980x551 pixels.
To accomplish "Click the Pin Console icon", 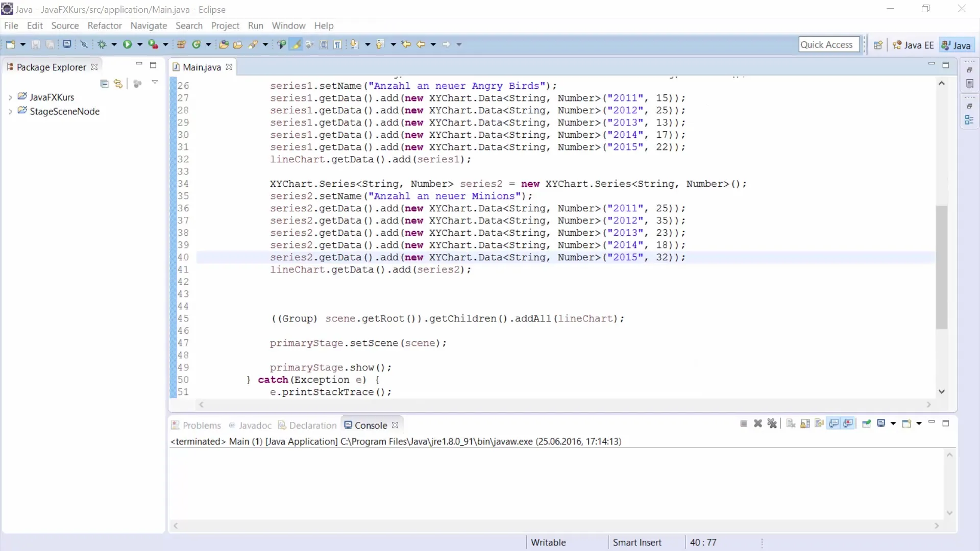I will (867, 423).
